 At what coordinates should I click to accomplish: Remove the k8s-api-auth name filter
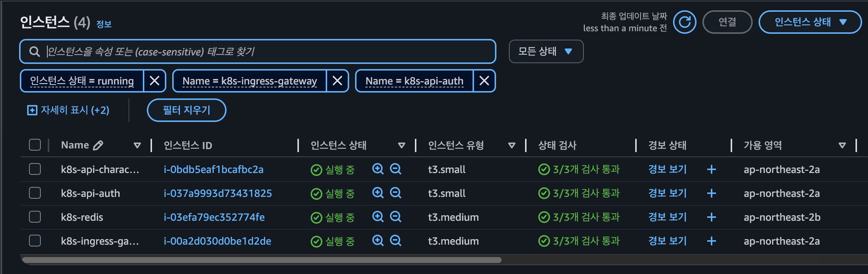click(x=484, y=81)
